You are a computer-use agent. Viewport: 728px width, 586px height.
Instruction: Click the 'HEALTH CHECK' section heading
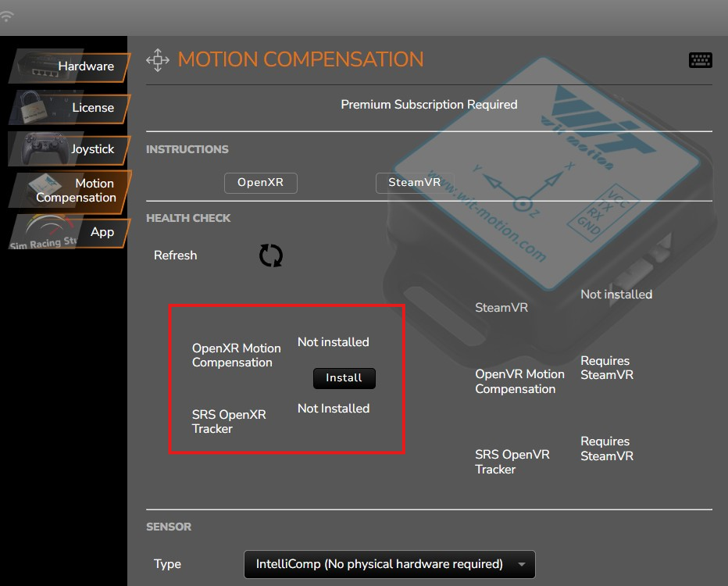point(188,218)
